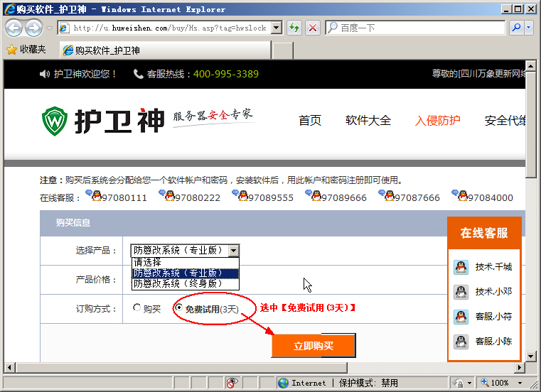Click the Internet Explorer title bar icon
541x392 pixels.
click(10, 9)
